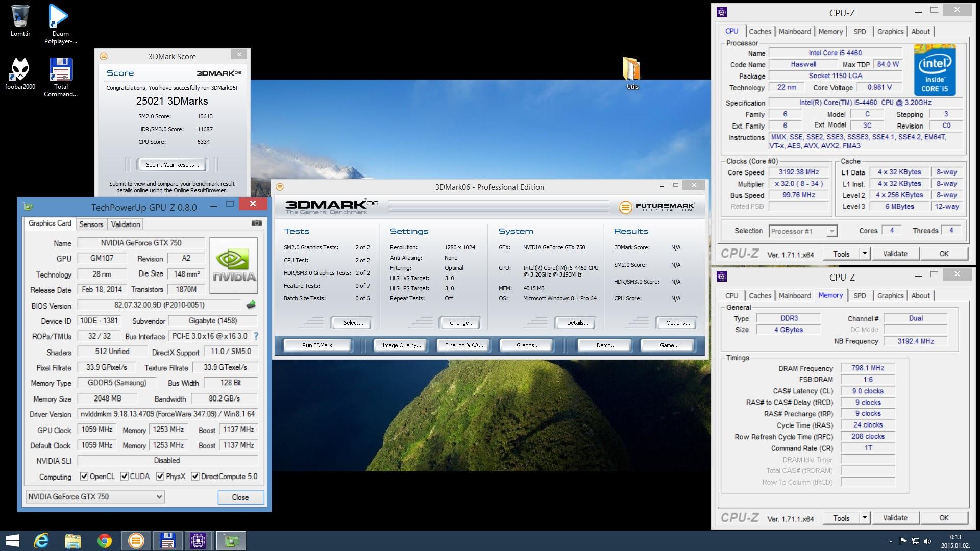Open Mainboard tab in upper CPU-Z window

coord(795,32)
